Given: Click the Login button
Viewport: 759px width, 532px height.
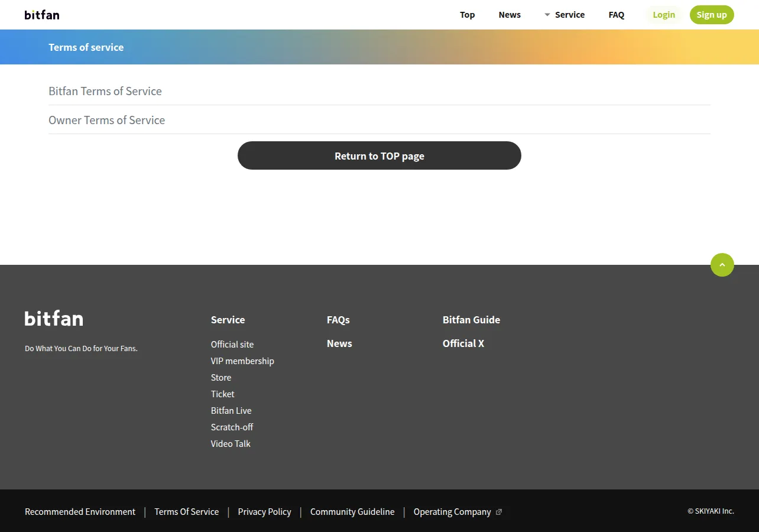Looking at the screenshot, I should (664, 15).
